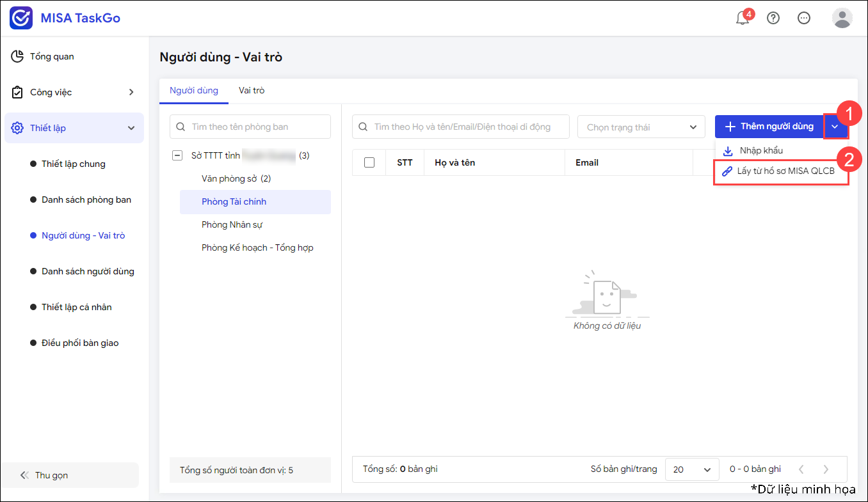Click arrow beside Thêm người dùng button
Screen dimensions: 868x502
click(835, 127)
